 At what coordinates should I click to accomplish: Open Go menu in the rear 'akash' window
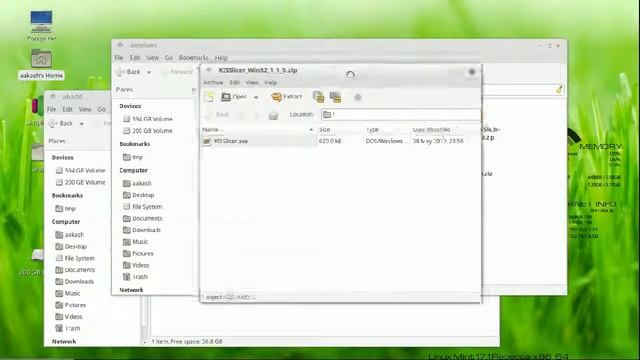click(101, 109)
